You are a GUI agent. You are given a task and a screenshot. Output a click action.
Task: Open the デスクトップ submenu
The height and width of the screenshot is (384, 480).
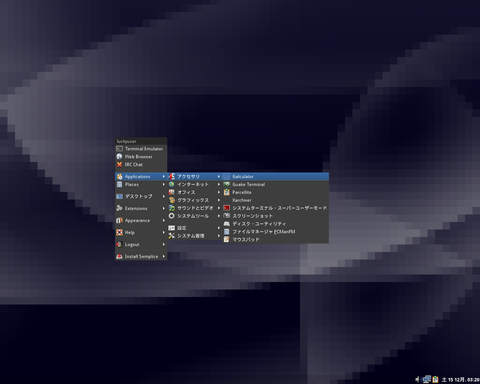(x=141, y=196)
